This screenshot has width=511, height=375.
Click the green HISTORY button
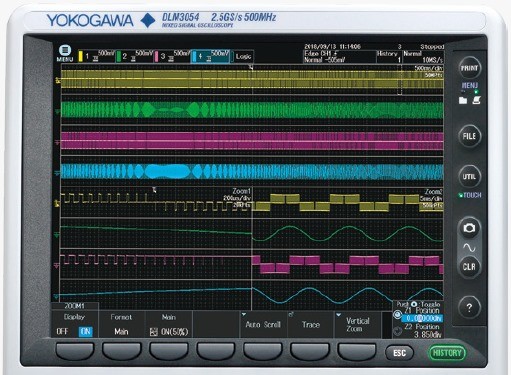point(447,353)
